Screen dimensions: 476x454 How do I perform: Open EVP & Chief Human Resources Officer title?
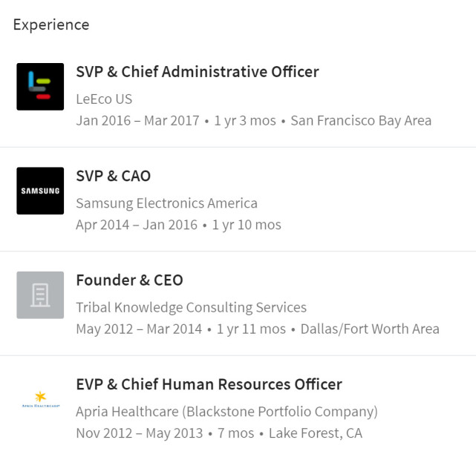209,384
